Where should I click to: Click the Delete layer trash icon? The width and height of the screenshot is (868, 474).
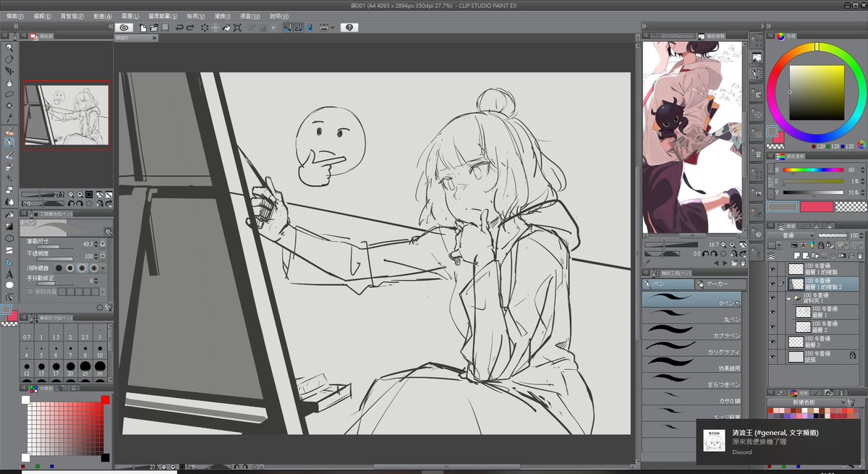click(x=859, y=256)
